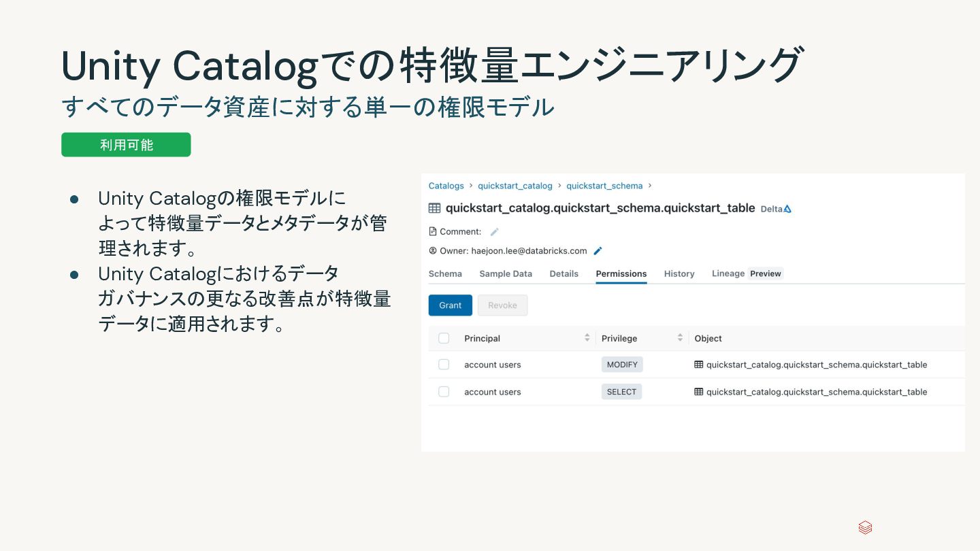Click the Preview badge next to Lineage
This screenshot has height=551, width=980.
(766, 273)
